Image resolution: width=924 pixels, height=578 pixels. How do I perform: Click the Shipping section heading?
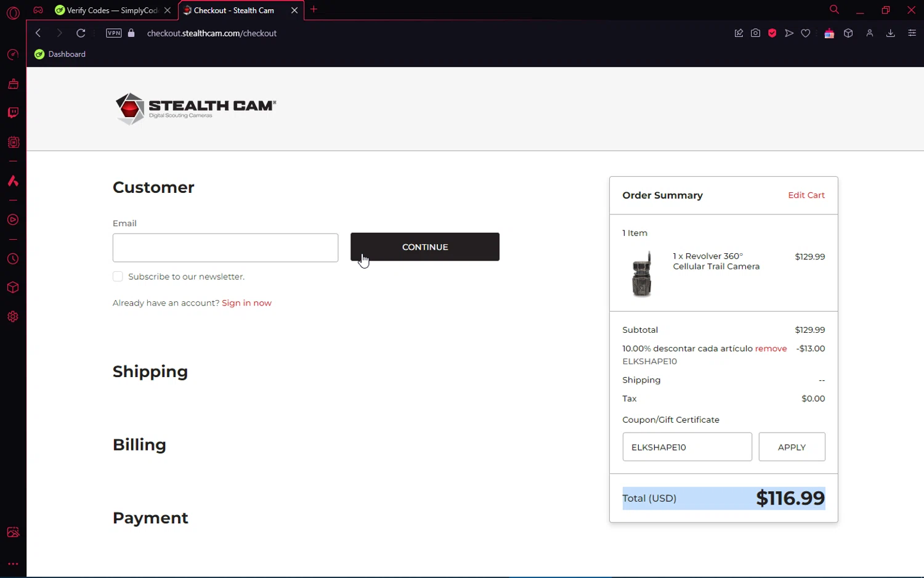(150, 372)
